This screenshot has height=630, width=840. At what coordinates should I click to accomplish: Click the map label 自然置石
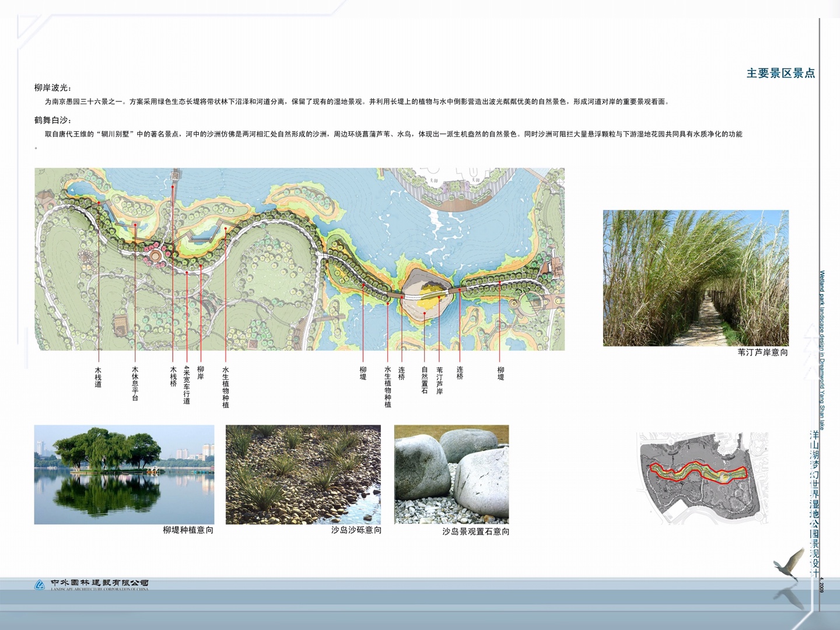(425, 380)
